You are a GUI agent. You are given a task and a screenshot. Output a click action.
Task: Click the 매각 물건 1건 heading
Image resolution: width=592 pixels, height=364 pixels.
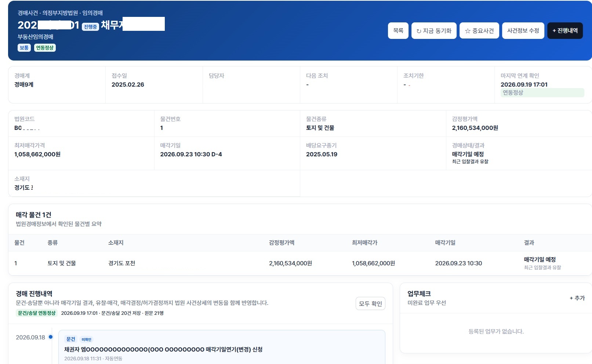(x=33, y=215)
